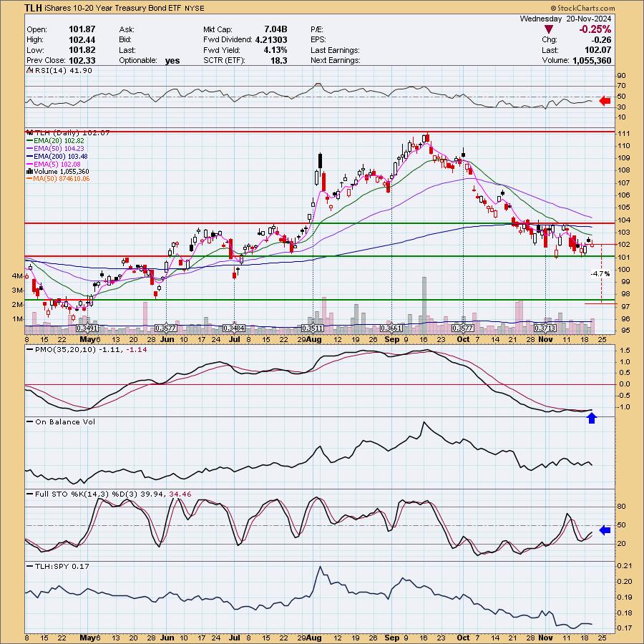
Task: Click the volume bars icon in the legend
Action: [29, 171]
